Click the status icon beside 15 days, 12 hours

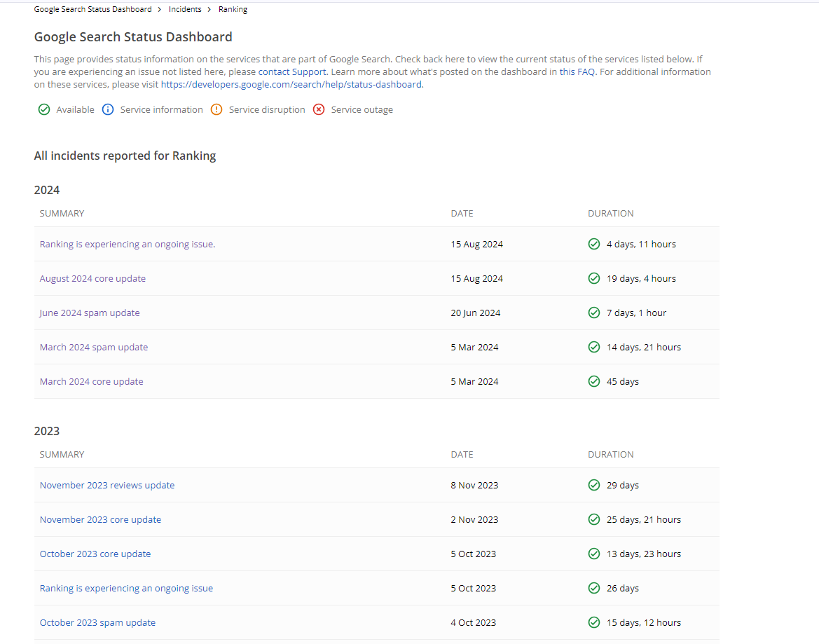594,622
